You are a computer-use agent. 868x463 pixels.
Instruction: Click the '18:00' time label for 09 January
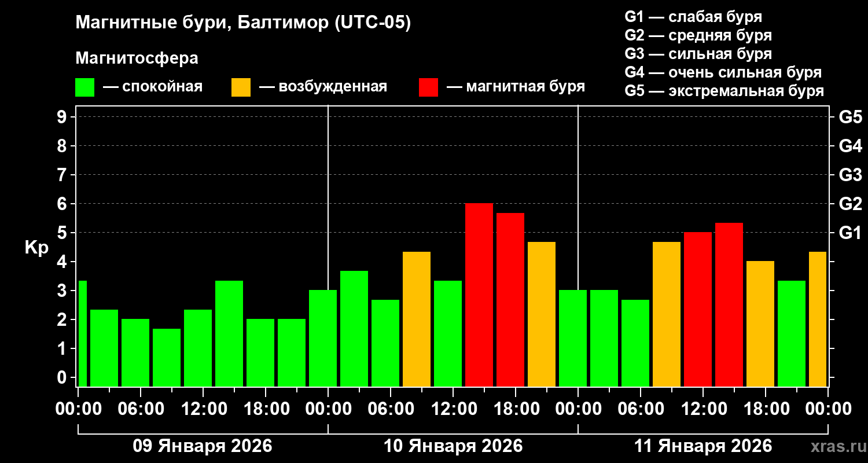pyautogui.click(x=266, y=409)
